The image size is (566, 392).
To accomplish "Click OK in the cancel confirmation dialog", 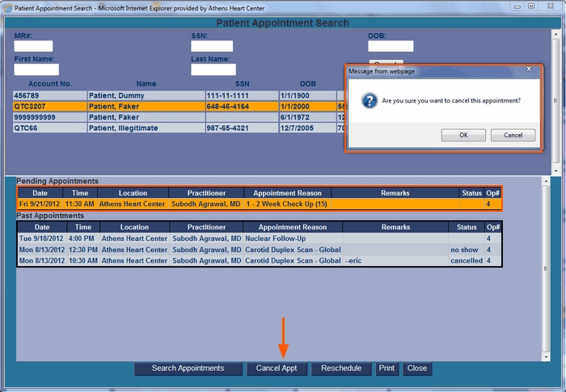I will [x=463, y=135].
